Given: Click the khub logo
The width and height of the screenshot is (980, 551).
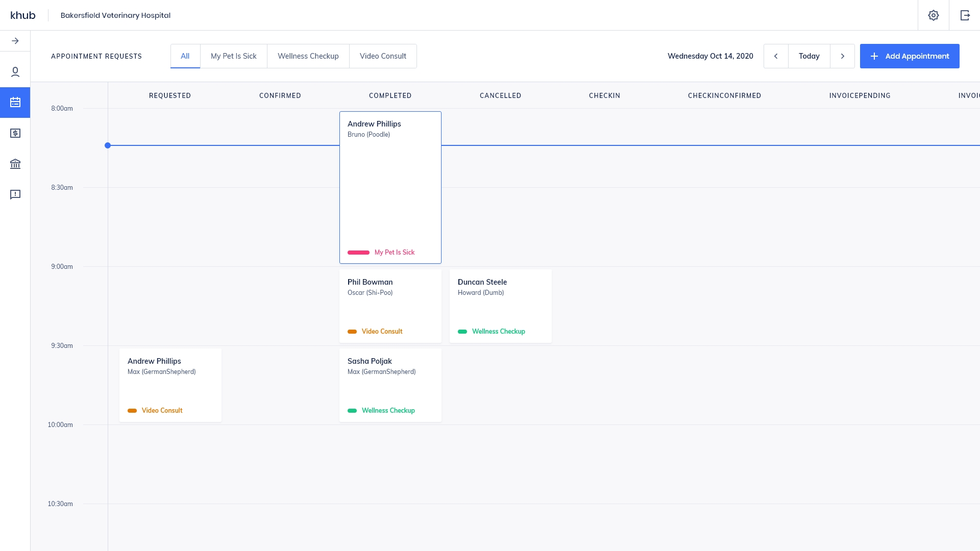Looking at the screenshot, I should 23,15.
